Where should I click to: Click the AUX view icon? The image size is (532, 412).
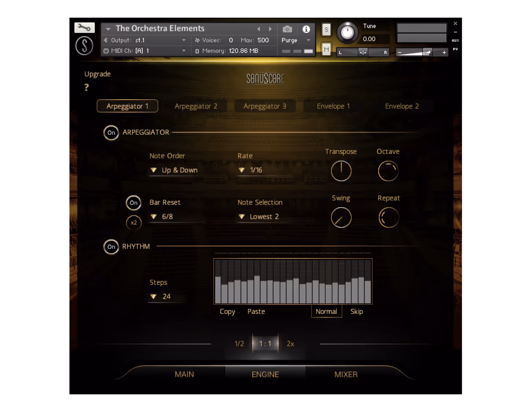point(455,40)
